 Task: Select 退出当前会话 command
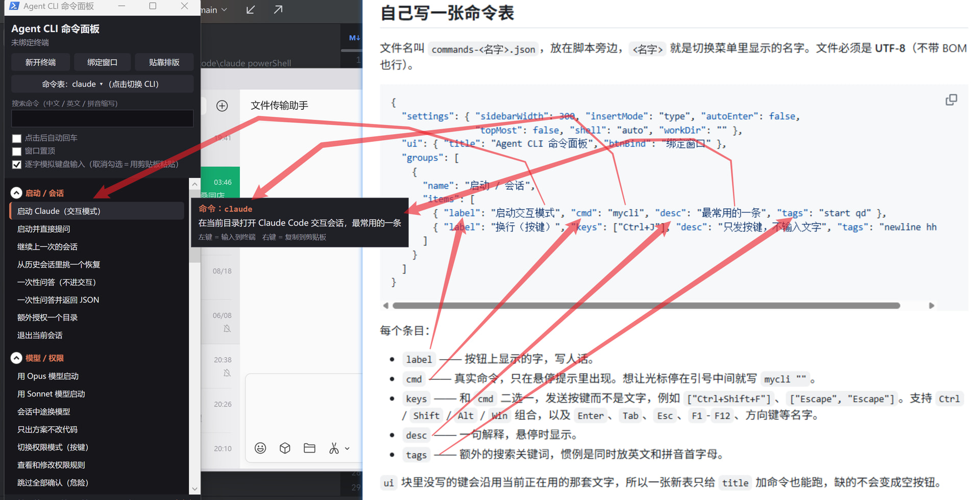pyautogui.click(x=97, y=335)
